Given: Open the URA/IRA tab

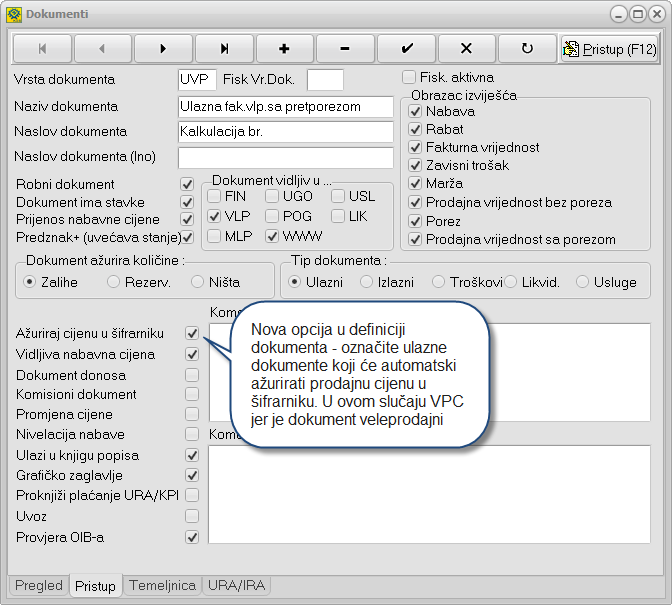Looking at the screenshot, I should 236,586.
